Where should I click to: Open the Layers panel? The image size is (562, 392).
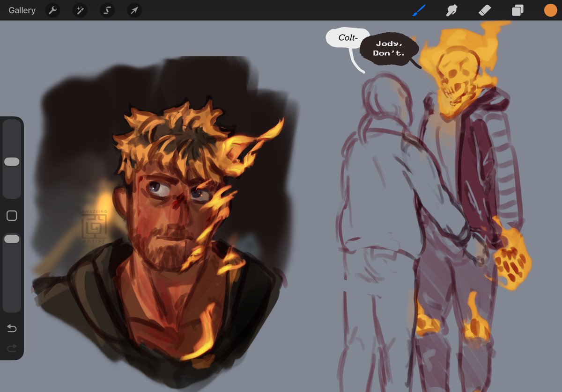(518, 10)
